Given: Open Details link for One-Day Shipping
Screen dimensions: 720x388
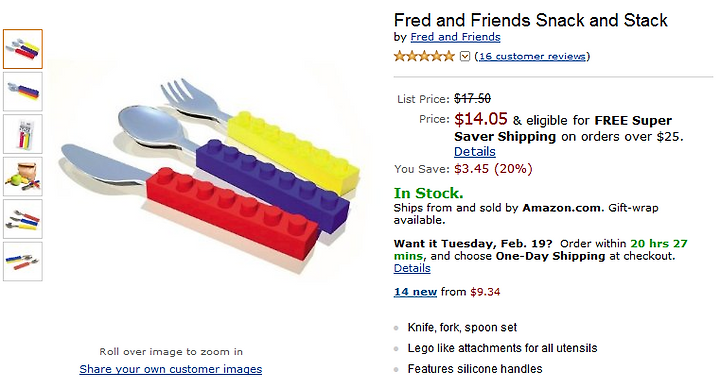Looking at the screenshot, I should [x=412, y=268].
